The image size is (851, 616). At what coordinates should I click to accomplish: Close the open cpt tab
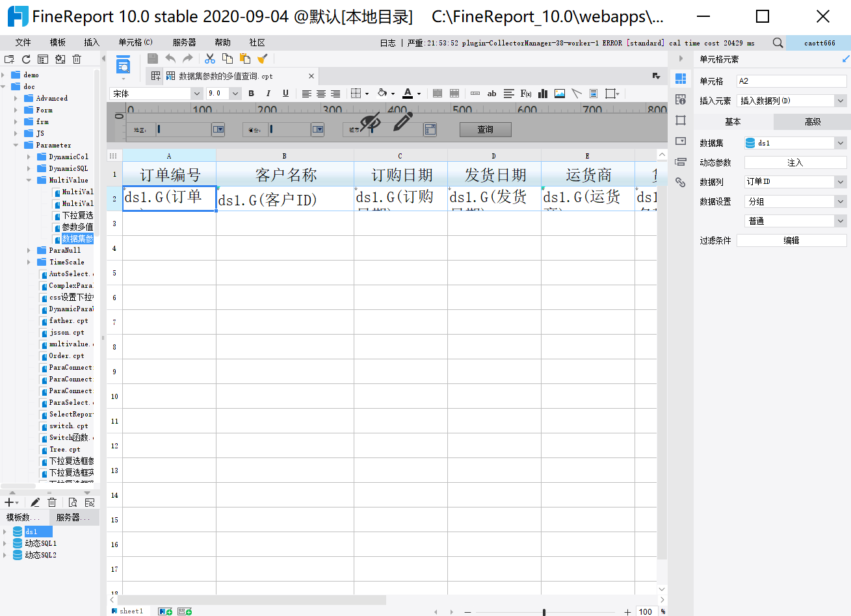point(311,76)
